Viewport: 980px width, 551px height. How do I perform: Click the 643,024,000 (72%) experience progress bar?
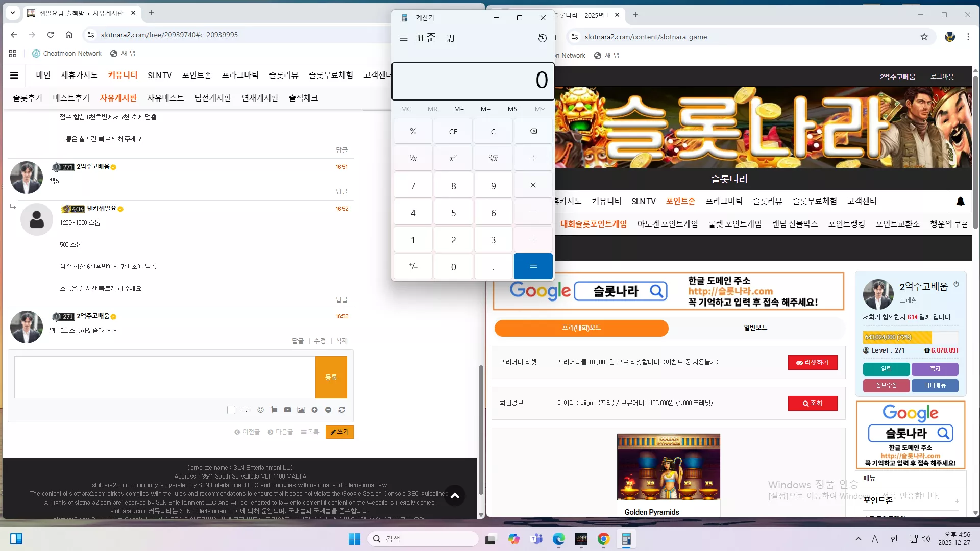point(911,337)
